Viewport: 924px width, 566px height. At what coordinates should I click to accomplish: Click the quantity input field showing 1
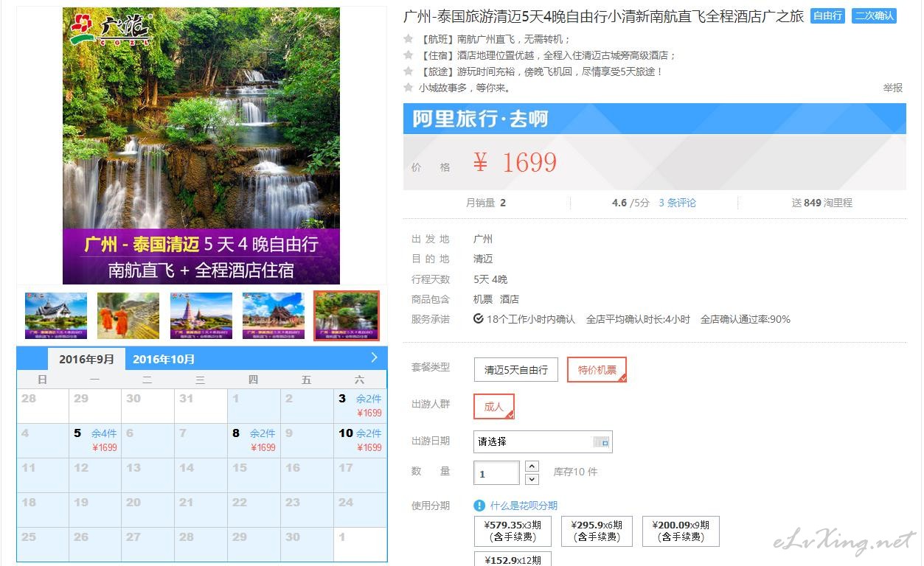496,473
